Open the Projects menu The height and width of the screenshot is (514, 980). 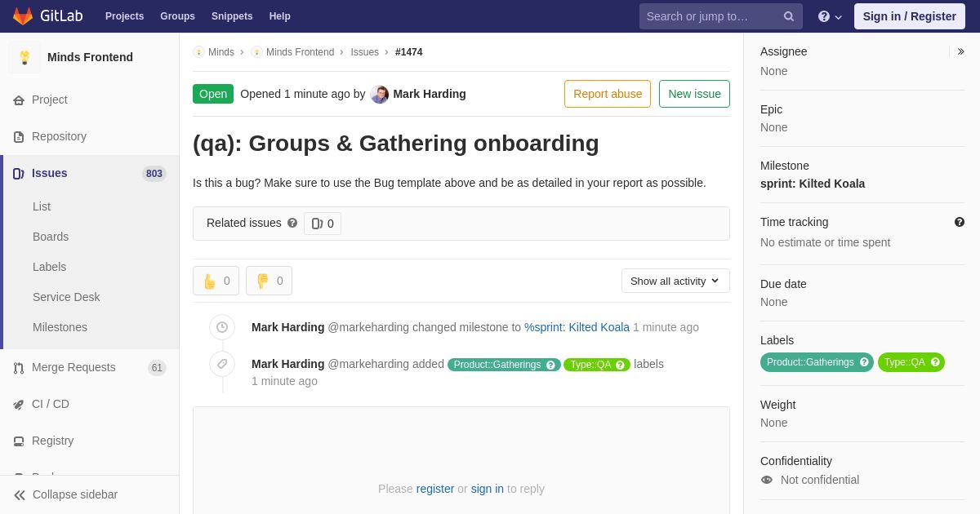(x=124, y=16)
